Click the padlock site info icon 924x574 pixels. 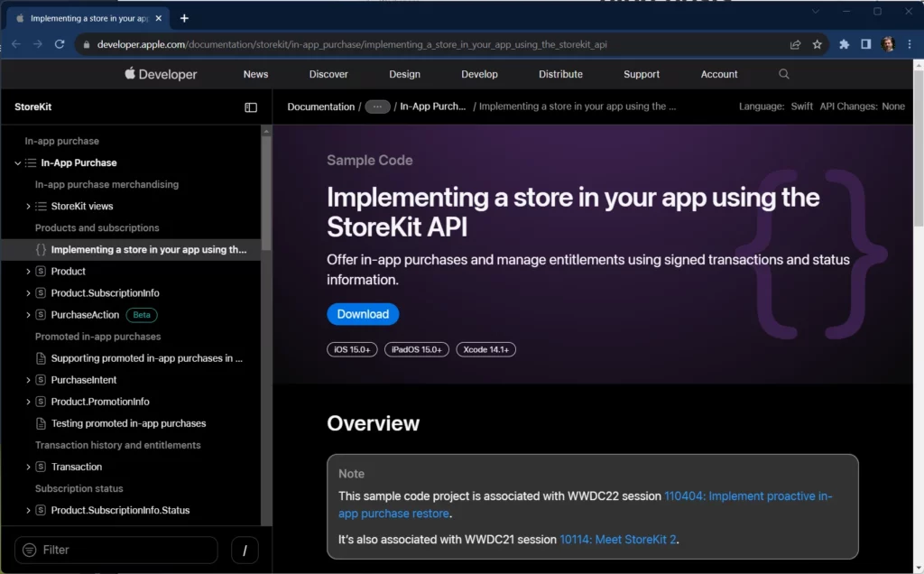(86, 45)
